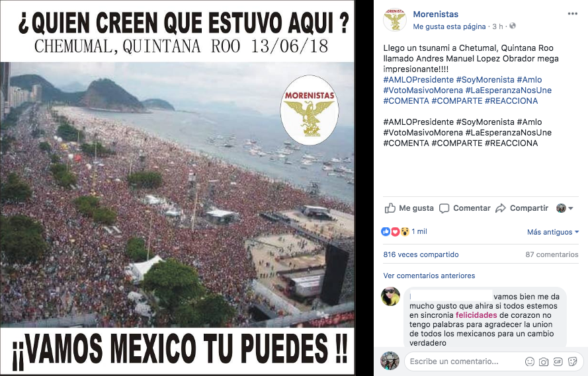The image size is (588, 376).
Task: Open the post options three-dots menu
Action: click(x=572, y=14)
